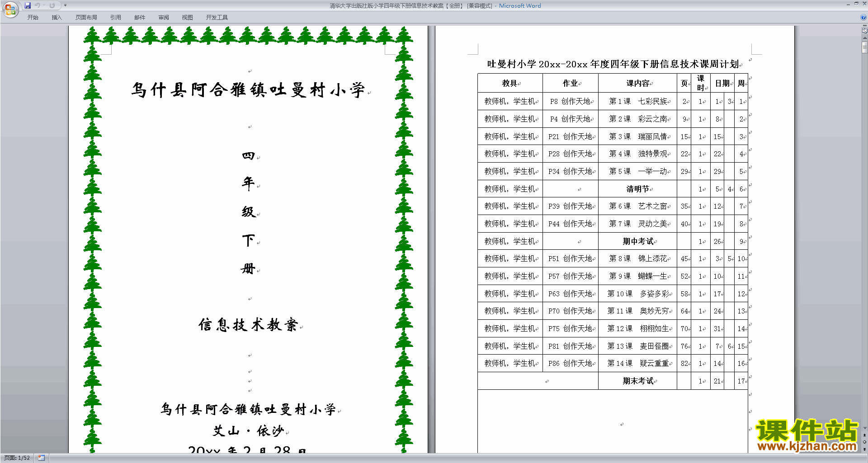This screenshot has height=463, width=868.
Task: Go to the previous page with double-up arrows
Action: (864, 435)
